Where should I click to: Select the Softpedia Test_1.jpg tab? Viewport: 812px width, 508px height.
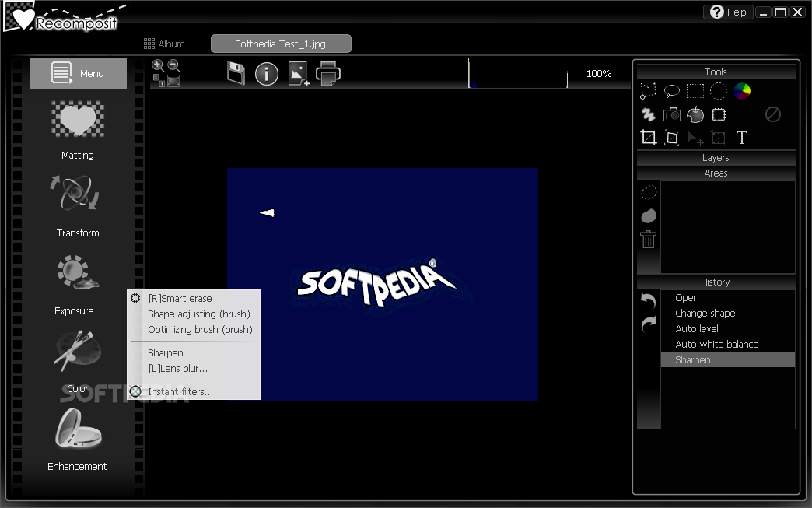point(281,44)
